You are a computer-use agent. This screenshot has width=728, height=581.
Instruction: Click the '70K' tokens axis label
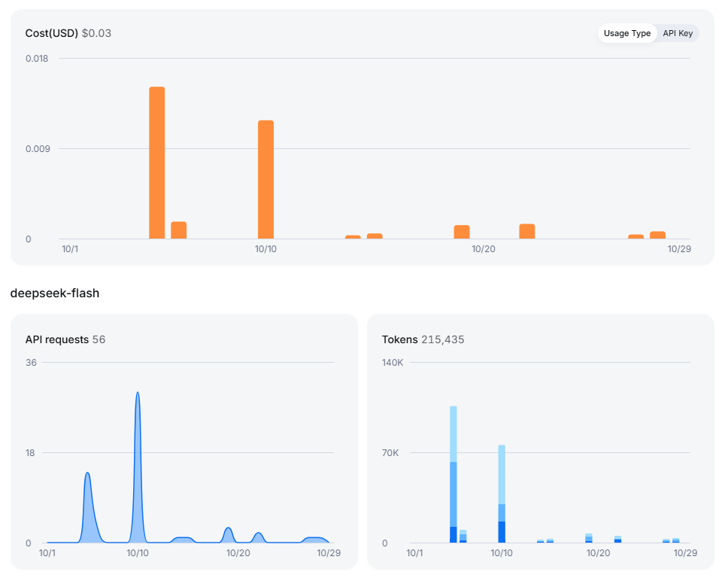(x=390, y=453)
